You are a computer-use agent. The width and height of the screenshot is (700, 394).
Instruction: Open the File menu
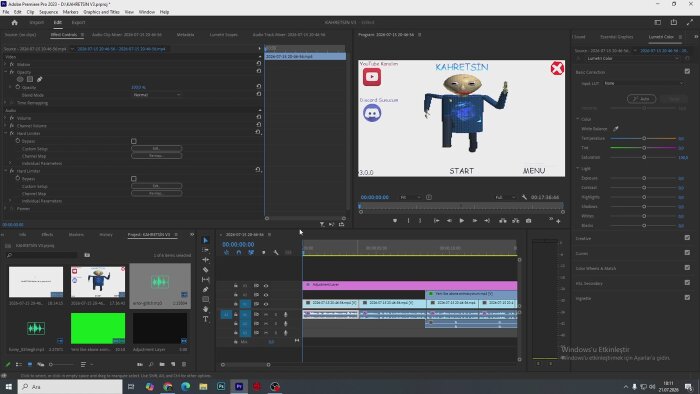pos(6,12)
